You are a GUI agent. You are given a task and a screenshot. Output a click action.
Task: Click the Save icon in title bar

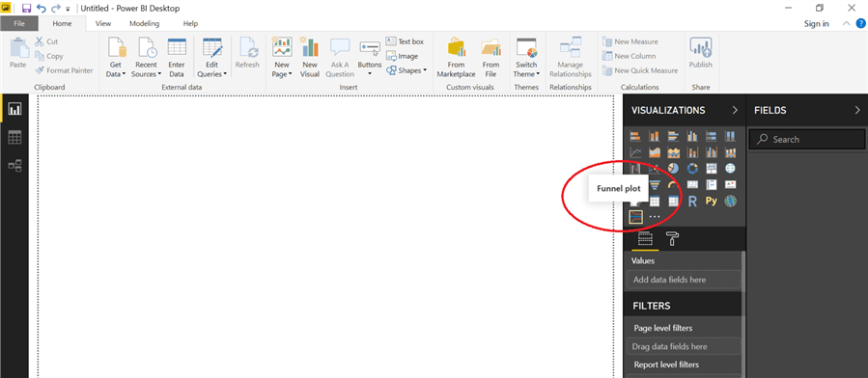tap(27, 9)
